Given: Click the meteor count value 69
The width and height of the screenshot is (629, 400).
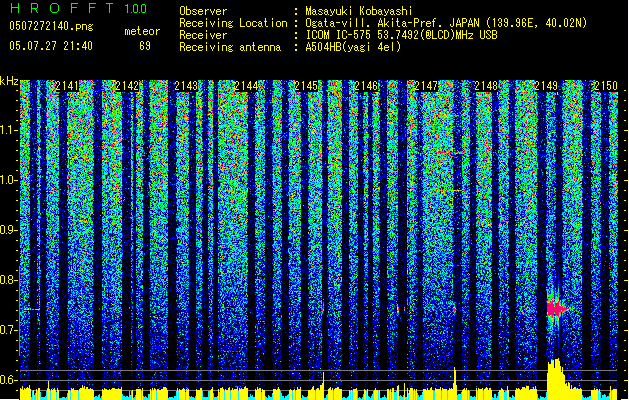Looking at the screenshot, I should pyautogui.click(x=145, y=46).
